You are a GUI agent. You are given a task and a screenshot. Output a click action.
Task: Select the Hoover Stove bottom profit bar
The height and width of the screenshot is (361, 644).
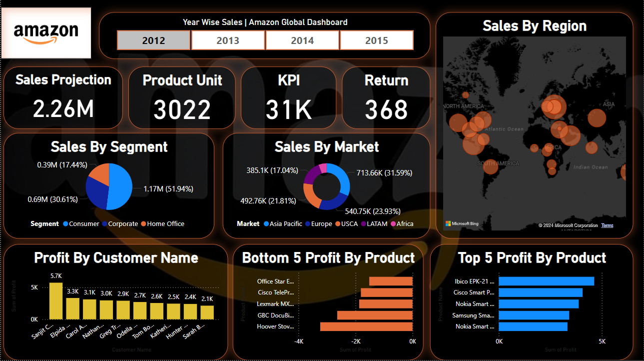pyautogui.click(x=366, y=326)
